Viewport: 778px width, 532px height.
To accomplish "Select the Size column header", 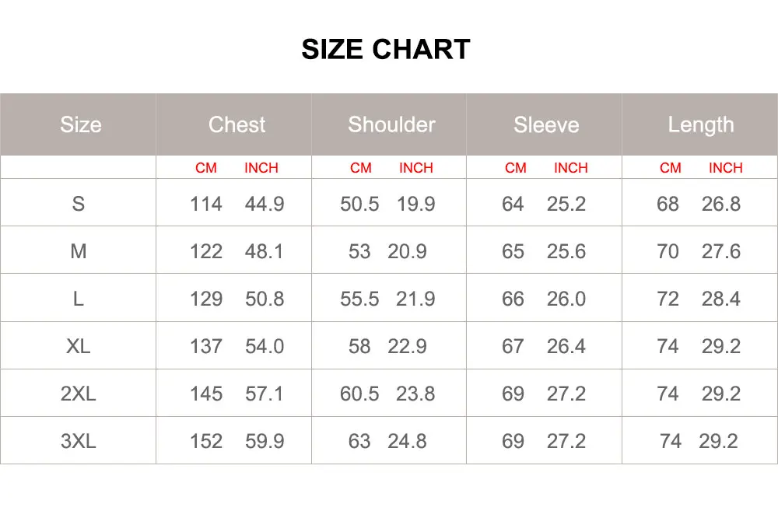I will pyautogui.click(x=81, y=124).
